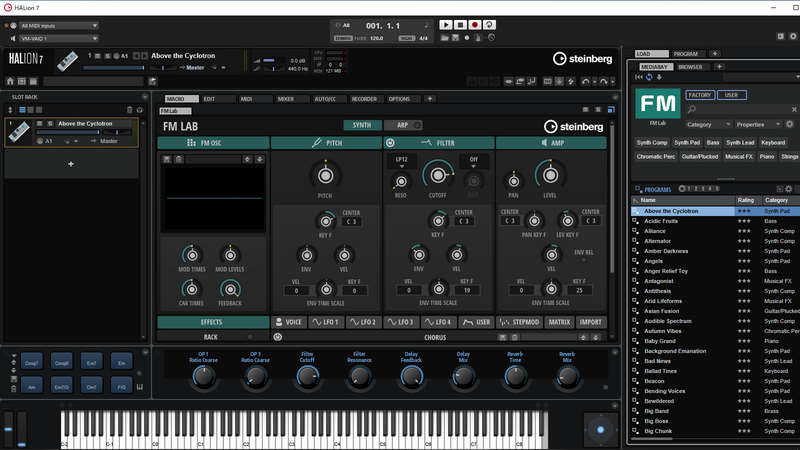Mute slot 1 in the plug-in header
800x450 pixels.
97,56
